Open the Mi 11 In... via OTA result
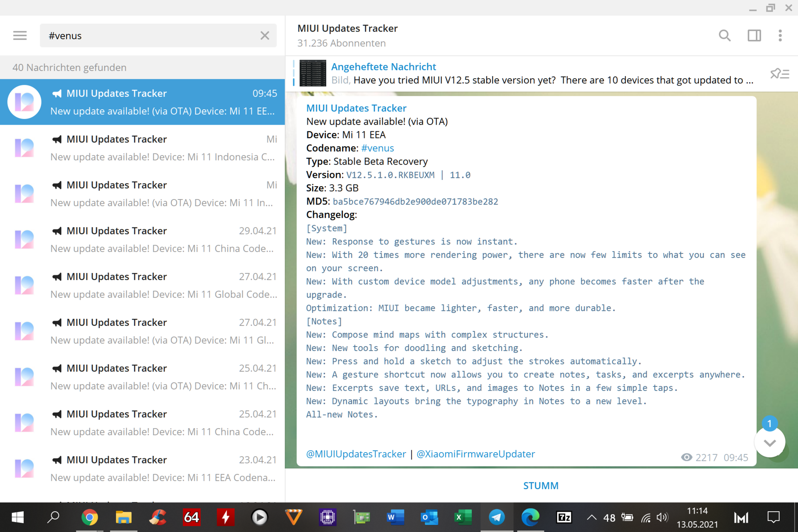Image resolution: width=798 pixels, height=532 pixels. 142,194
